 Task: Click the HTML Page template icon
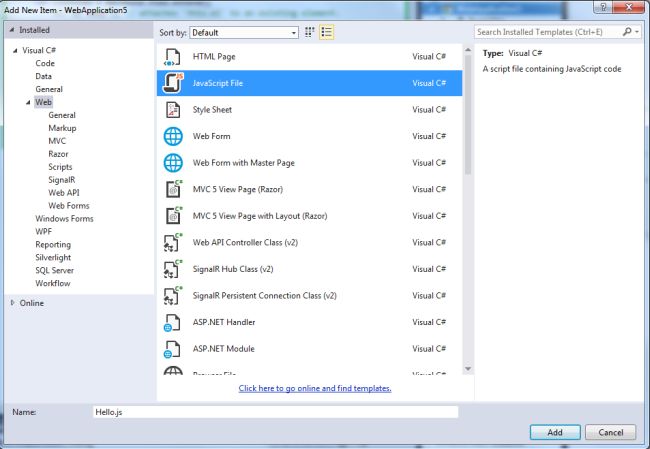point(172,57)
